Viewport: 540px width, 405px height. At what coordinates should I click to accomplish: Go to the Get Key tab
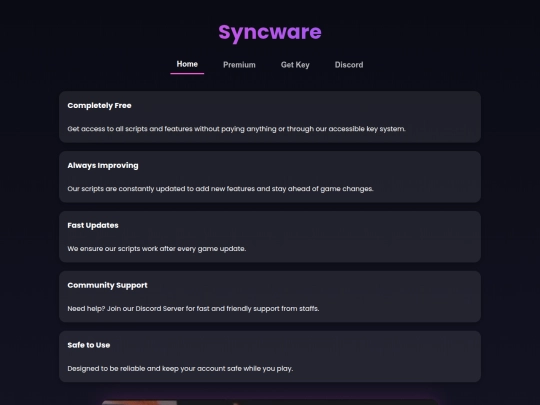(295, 65)
